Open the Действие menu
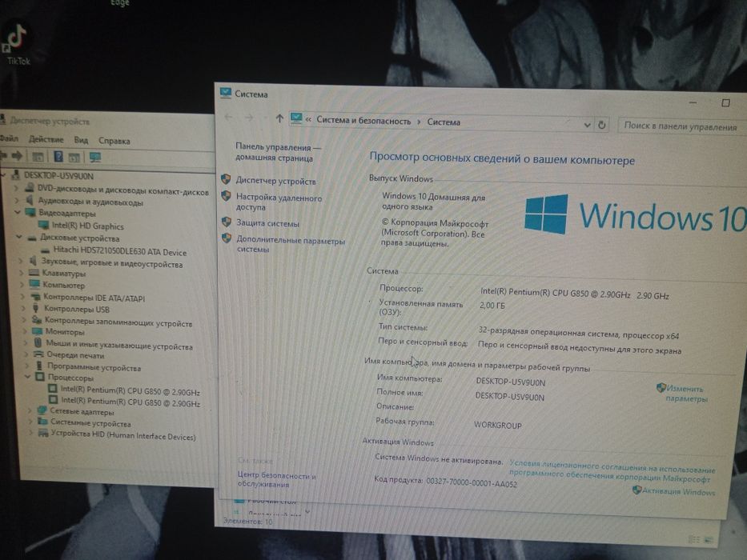Viewport: 747px width, 560px height. click(x=46, y=139)
